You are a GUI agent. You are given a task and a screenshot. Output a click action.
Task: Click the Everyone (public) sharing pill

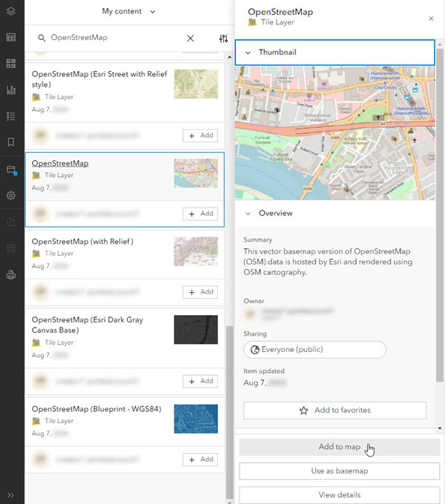[x=314, y=350]
